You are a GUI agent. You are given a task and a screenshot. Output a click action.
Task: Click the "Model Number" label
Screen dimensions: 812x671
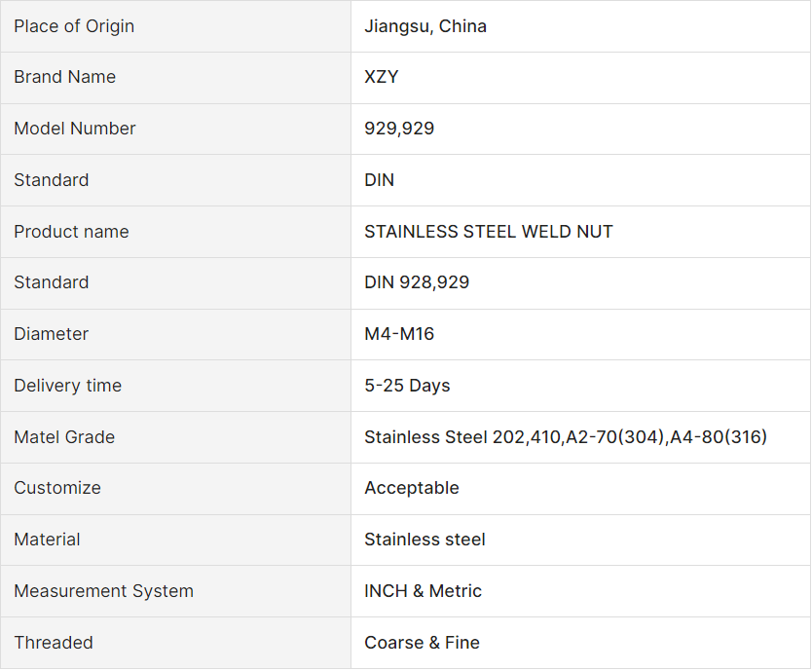point(75,129)
